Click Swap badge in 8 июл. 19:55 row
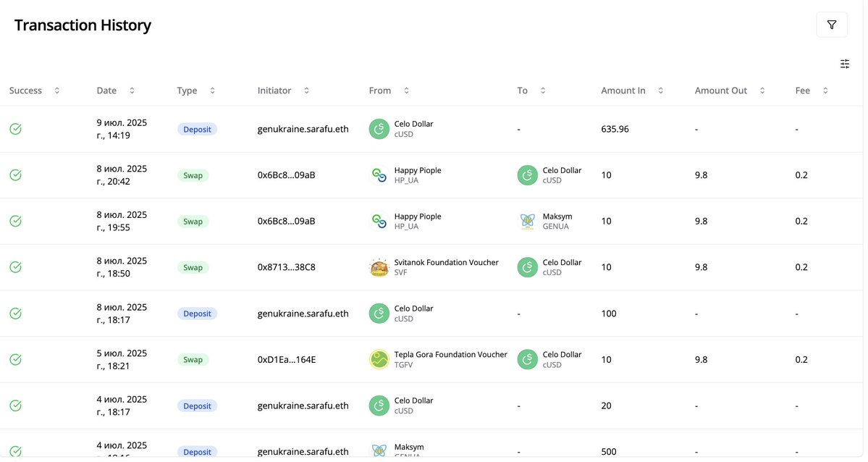The image size is (868, 462). tap(193, 221)
